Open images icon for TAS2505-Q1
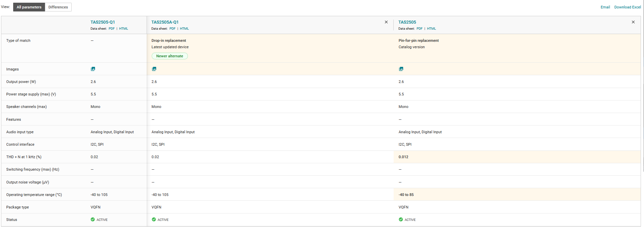 coord(93,69)
